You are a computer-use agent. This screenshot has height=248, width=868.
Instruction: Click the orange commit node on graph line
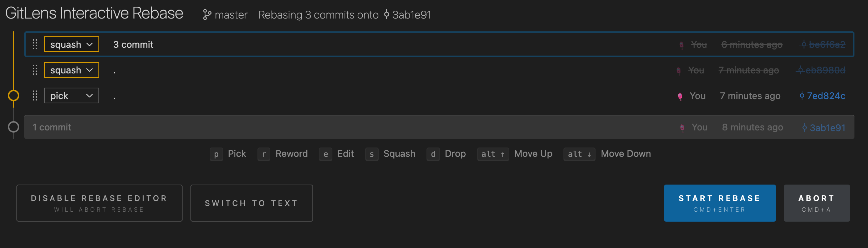pyautogui.click(x=14, y=95)
